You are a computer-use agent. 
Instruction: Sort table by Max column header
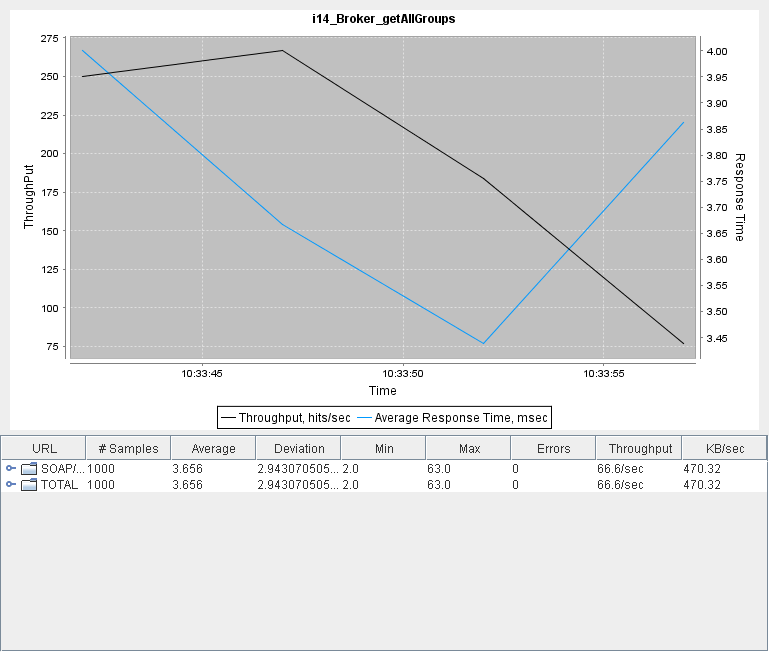[x=469, y=448]
